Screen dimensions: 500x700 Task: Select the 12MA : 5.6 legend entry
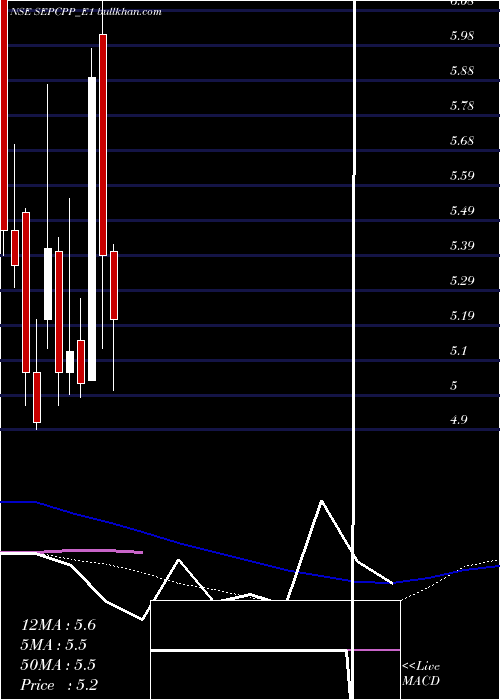[x=58, y=625]
